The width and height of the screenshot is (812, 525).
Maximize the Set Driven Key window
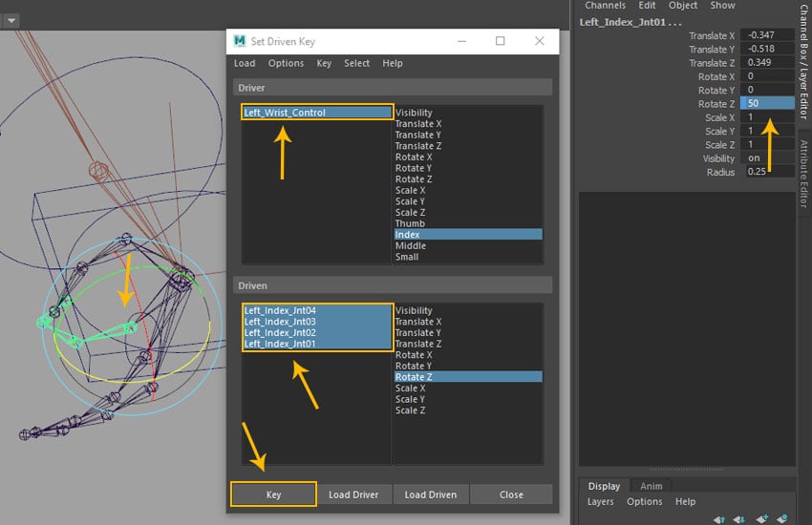tap(501, 41)
